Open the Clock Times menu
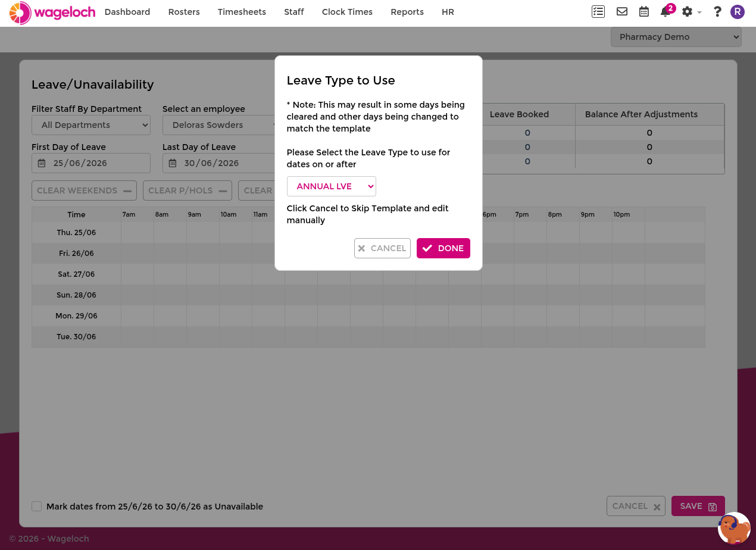The width and height of the screenshot is (756, 550). tap(347, 12)
